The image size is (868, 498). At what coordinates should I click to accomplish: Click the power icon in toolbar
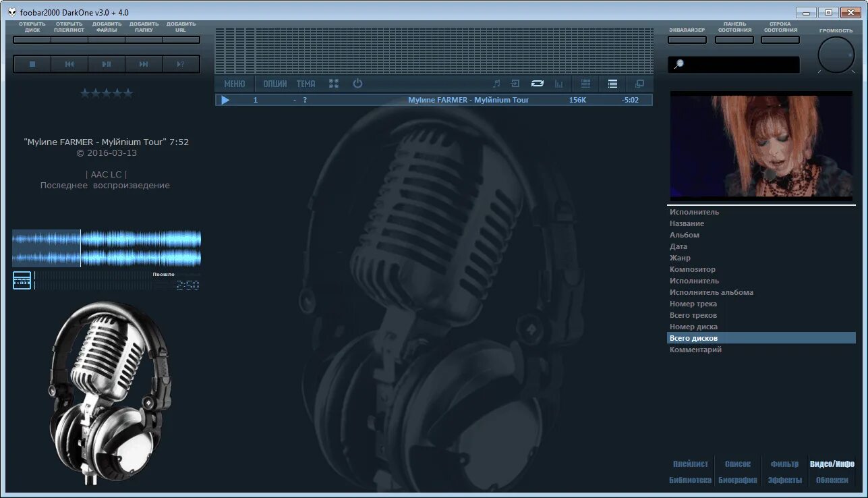(x=357, y=84)
